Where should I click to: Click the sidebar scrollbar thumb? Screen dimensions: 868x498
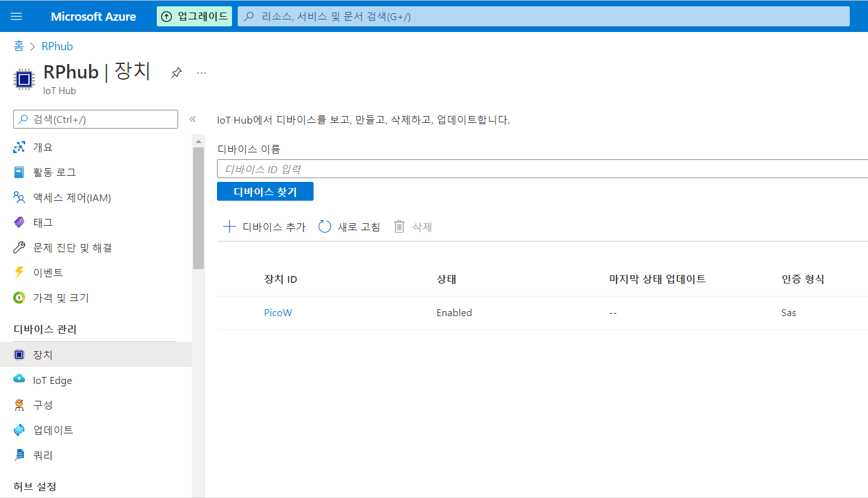tap(199, 208)
